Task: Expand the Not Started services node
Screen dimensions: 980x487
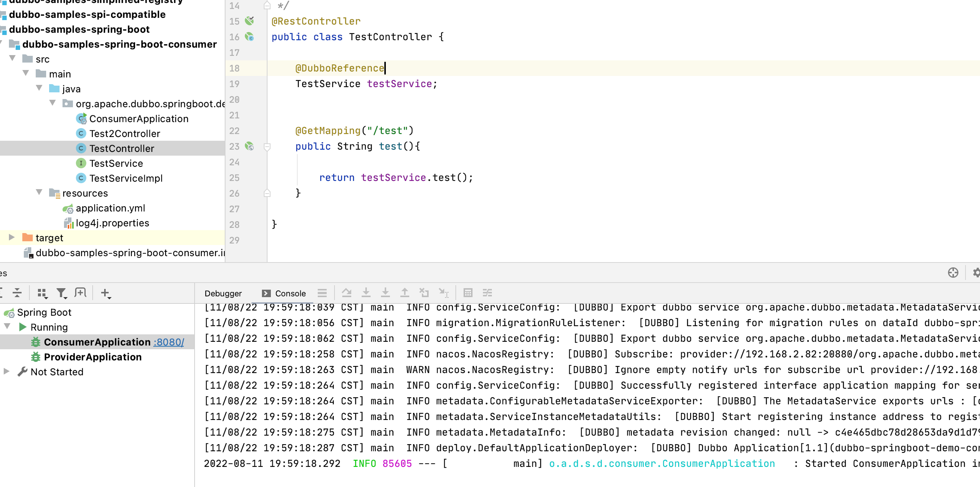Action: [x=6, y=371]
